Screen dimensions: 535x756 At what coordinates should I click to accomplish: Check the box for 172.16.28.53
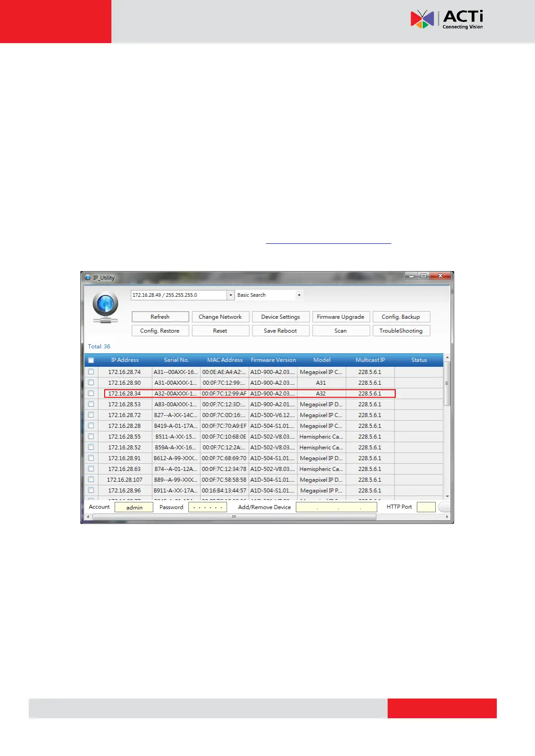[91, 404]
